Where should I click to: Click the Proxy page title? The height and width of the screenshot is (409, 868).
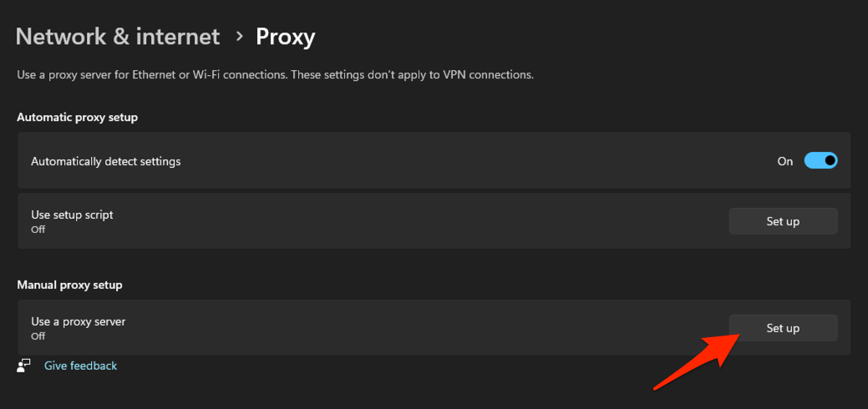(285, 37)
